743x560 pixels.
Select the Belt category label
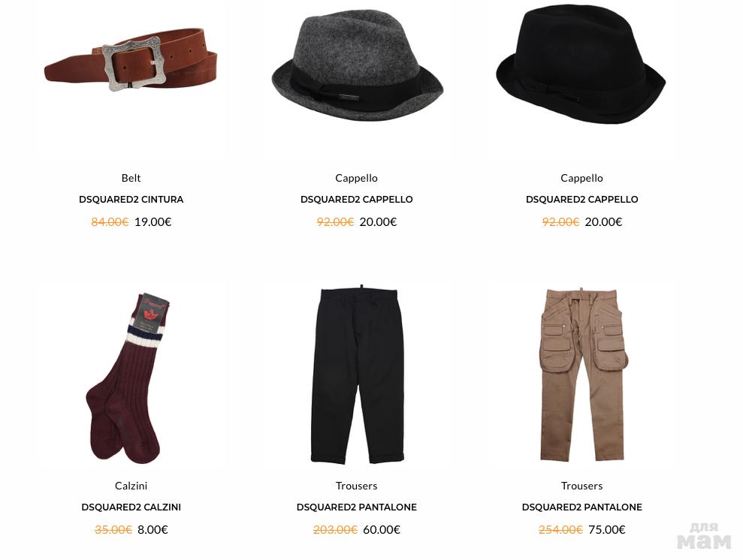(131, 178)
